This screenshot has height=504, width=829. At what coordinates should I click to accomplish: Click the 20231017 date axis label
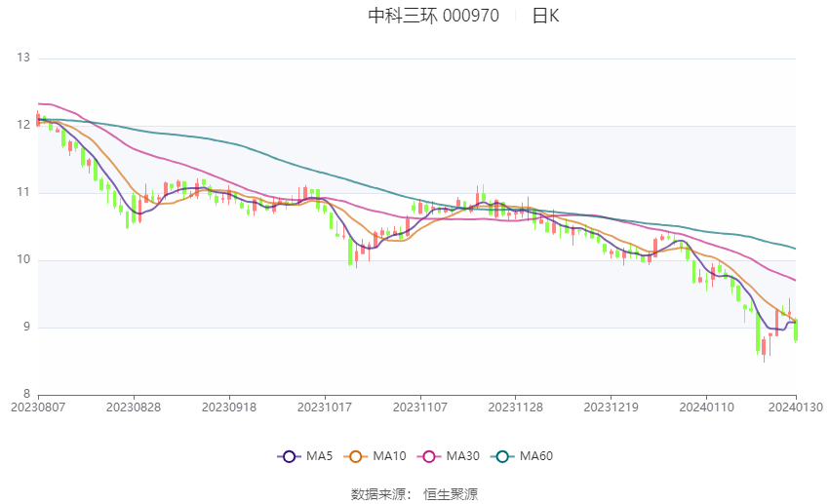click(x=325, y=407)
